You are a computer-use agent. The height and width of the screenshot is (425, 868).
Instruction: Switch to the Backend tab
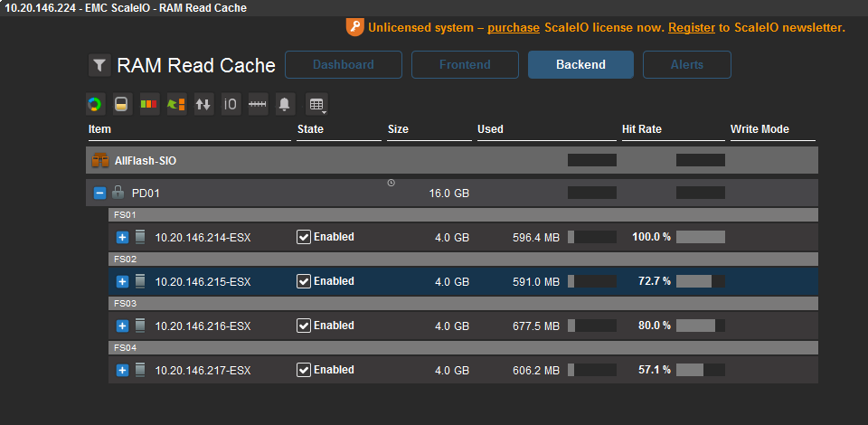(x=580, y=65)
